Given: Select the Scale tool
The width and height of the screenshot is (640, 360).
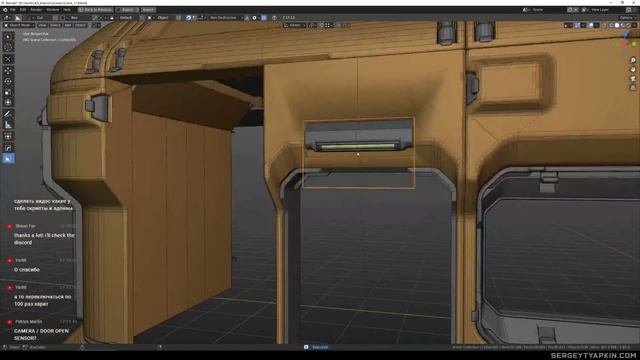Looking at the screenshot, I should (x=8, y=92).
